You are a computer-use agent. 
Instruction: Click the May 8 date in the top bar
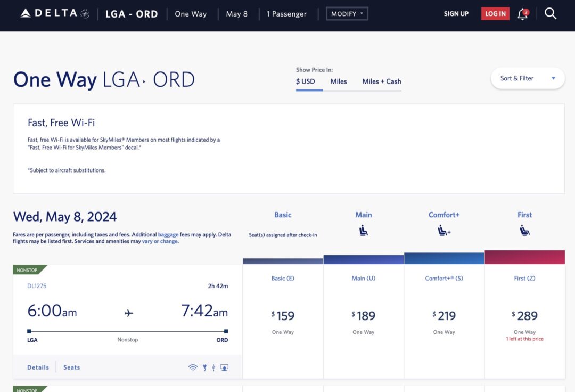click(x=237, y=14)
